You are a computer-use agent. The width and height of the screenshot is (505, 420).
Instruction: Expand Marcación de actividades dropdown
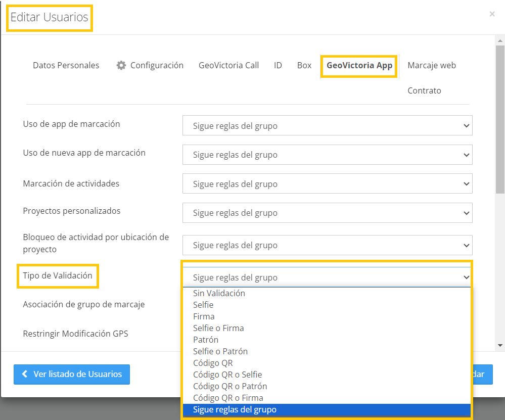[327, 183]
